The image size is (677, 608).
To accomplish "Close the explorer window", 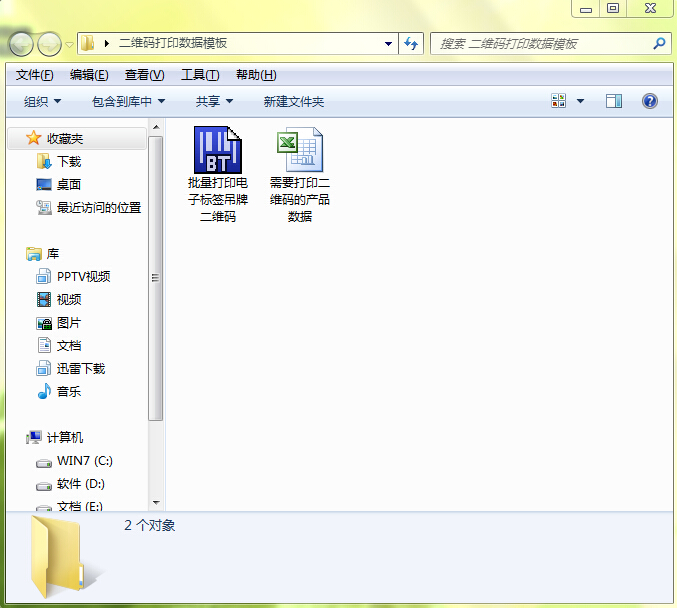I will [650, 9].
